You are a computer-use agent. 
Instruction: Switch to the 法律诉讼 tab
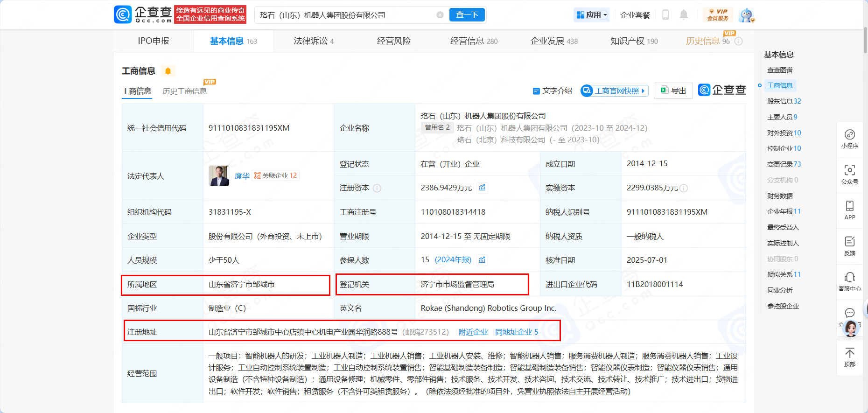pyautogui.click(x=313, y=41)
